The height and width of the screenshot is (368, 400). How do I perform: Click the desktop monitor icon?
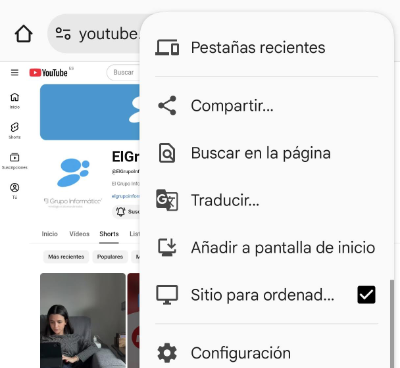click(x=167, y=295)
